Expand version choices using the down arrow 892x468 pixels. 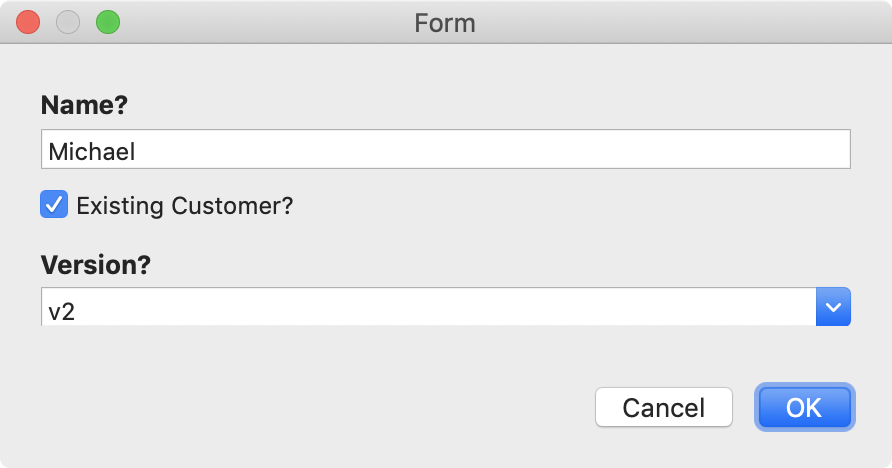833,307
